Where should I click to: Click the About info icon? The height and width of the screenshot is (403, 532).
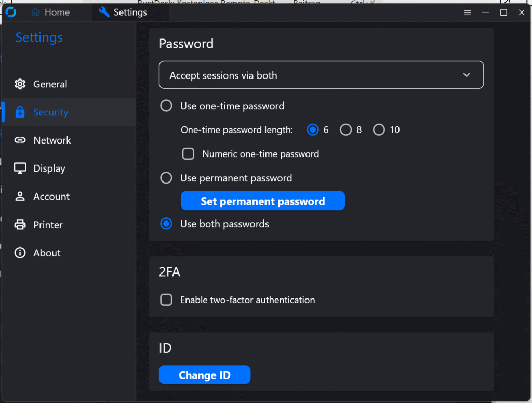click(x=20, y=253)
